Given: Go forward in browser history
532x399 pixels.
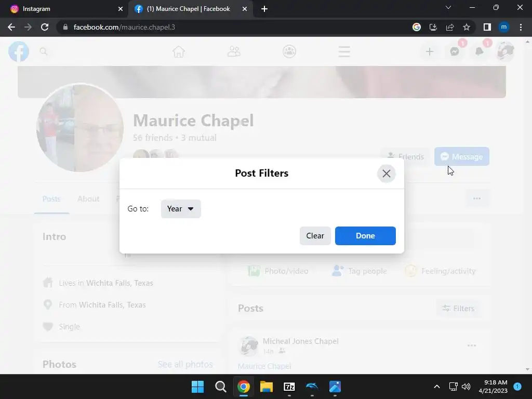Looking at the screenshot, I should click(28, 27).
